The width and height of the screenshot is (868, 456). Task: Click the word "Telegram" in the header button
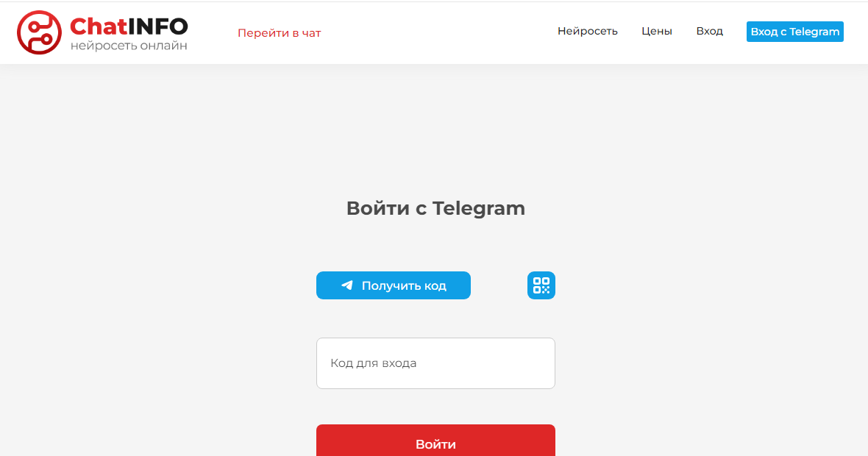click(x=814, y=32)
